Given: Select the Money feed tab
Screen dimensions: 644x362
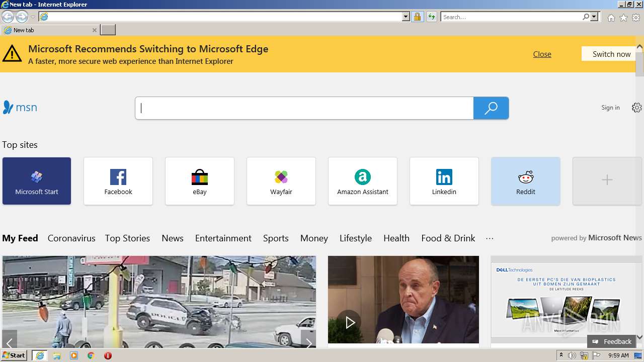Looking at the screenshot, I should (x=314, y=238).
